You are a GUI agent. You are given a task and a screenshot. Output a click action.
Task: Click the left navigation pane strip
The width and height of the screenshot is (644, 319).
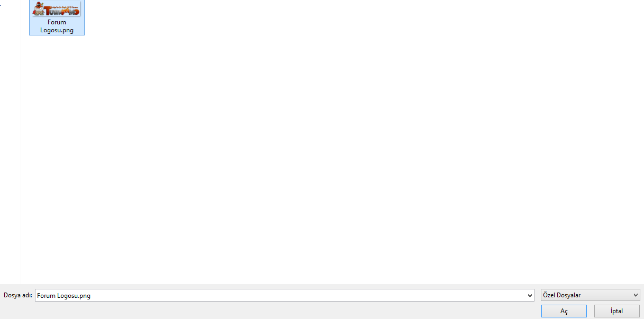pos(10,142)
